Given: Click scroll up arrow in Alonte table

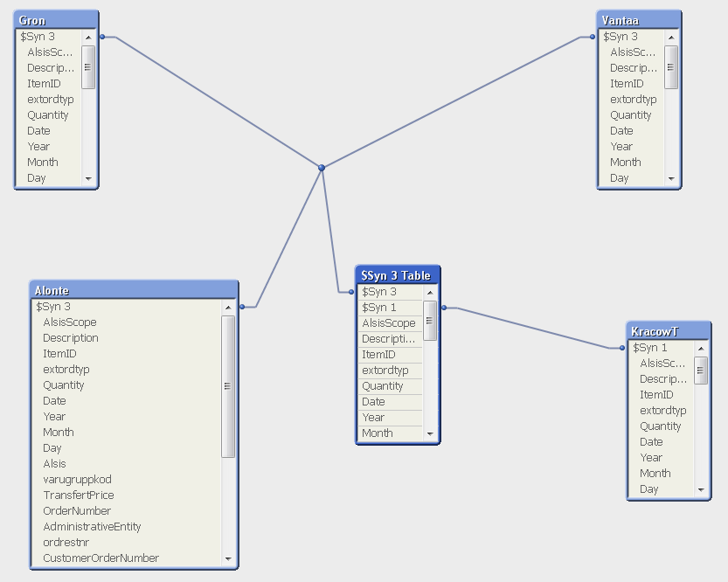Looking at the screenshot, I should (228, 308).
